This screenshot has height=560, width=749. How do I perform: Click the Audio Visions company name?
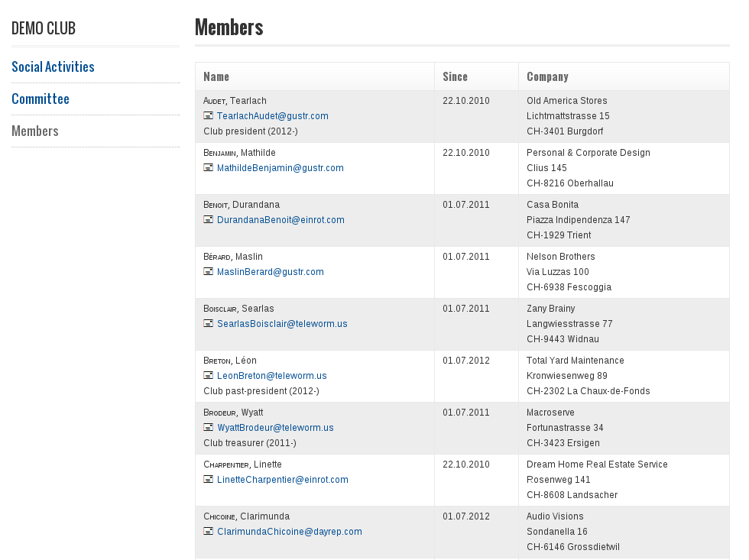(x=555, y=516)
